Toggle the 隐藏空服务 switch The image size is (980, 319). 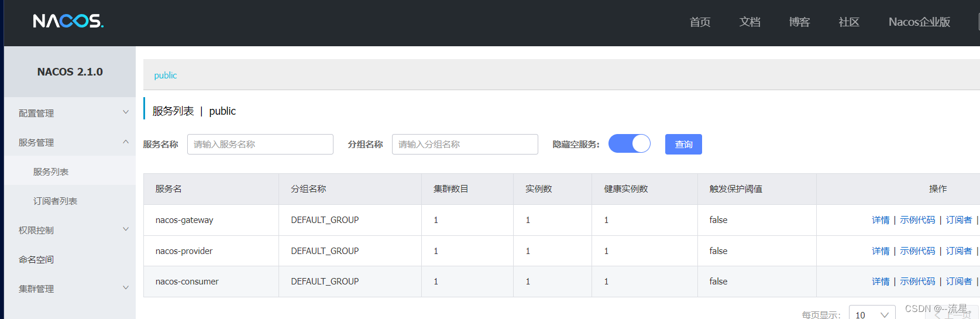tap(630, 143)
